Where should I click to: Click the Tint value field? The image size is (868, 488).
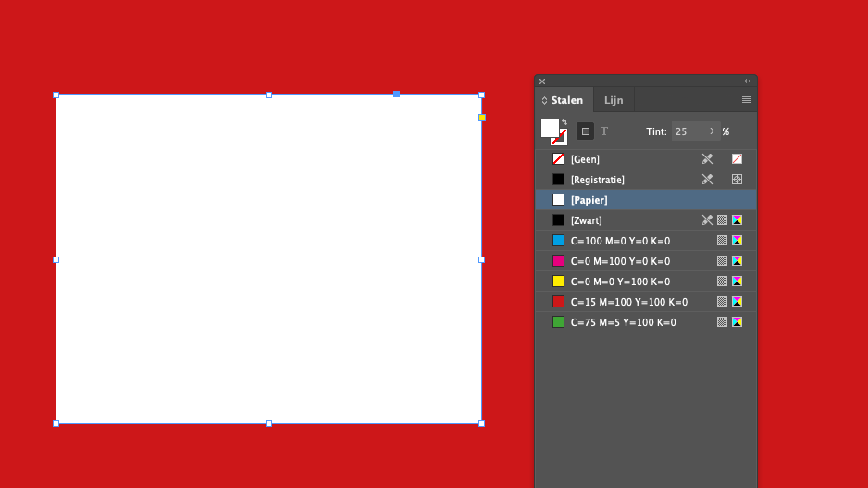pyautogui.click(x=688, y=131)
